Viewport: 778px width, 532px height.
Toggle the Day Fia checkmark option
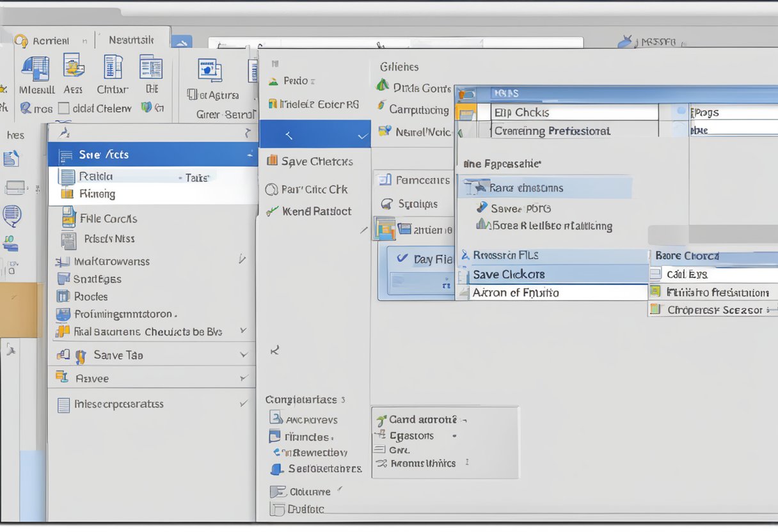point(402,259)
